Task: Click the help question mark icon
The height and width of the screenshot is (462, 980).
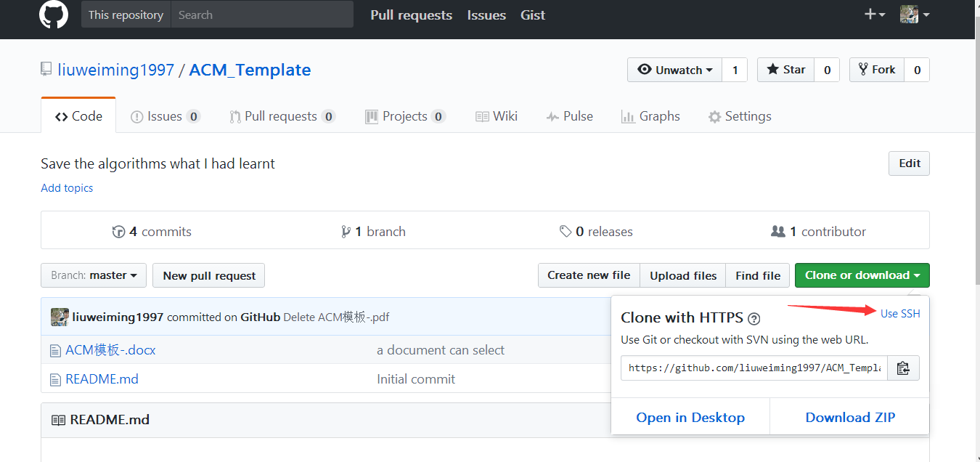Action: [754, 318]
